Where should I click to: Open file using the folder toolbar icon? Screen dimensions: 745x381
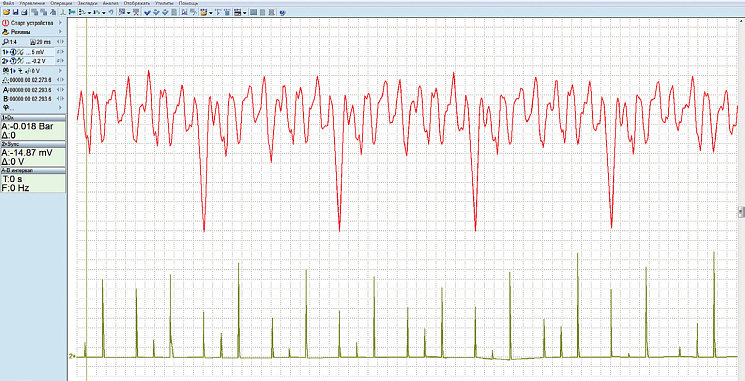[x=7, y=12]
